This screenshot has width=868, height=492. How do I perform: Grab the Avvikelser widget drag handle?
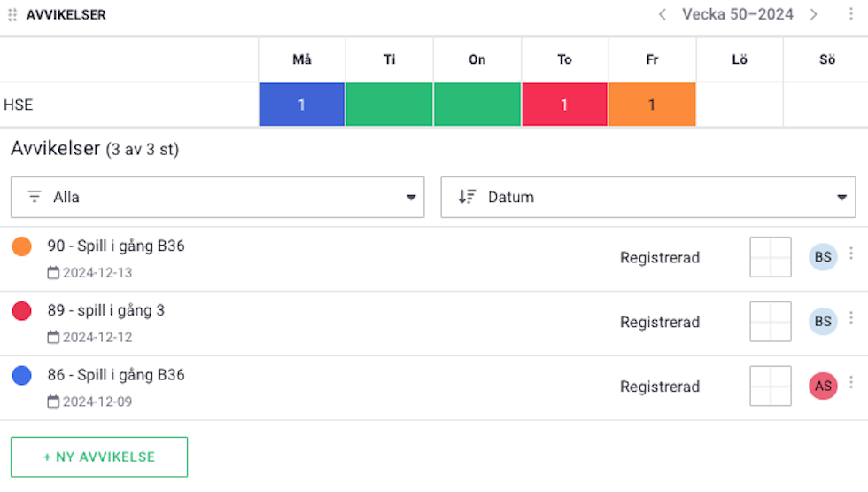coord(12,15)
